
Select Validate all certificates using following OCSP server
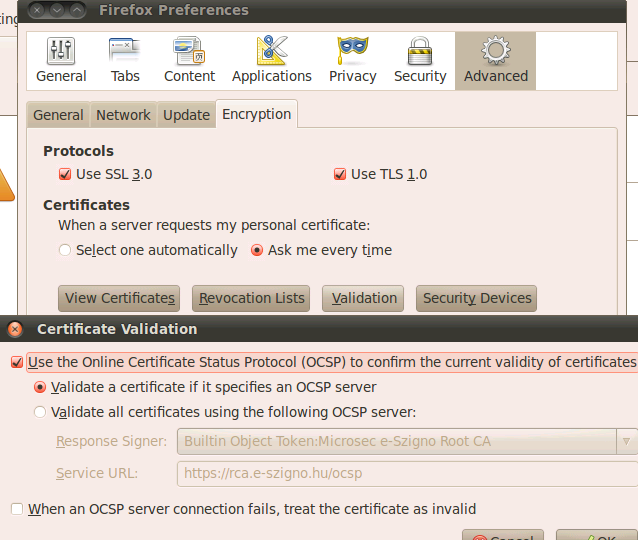40,412
